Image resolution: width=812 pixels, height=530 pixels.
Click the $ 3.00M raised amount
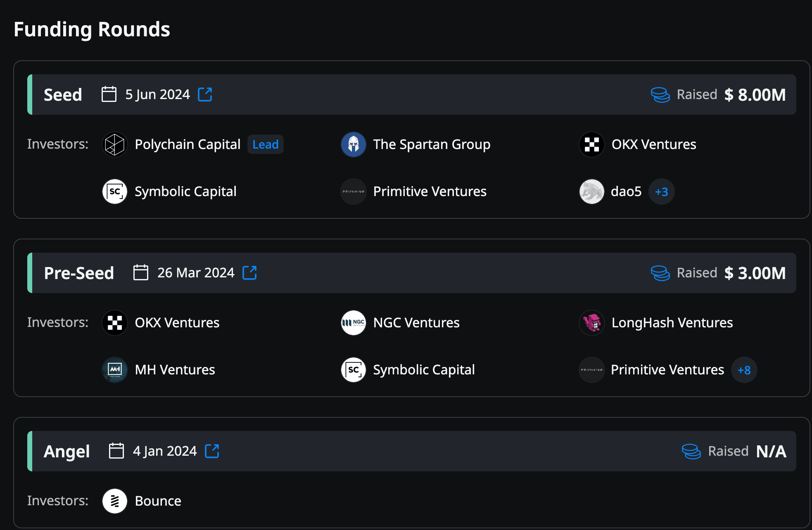pyautogui.click(x=755, y=273)
